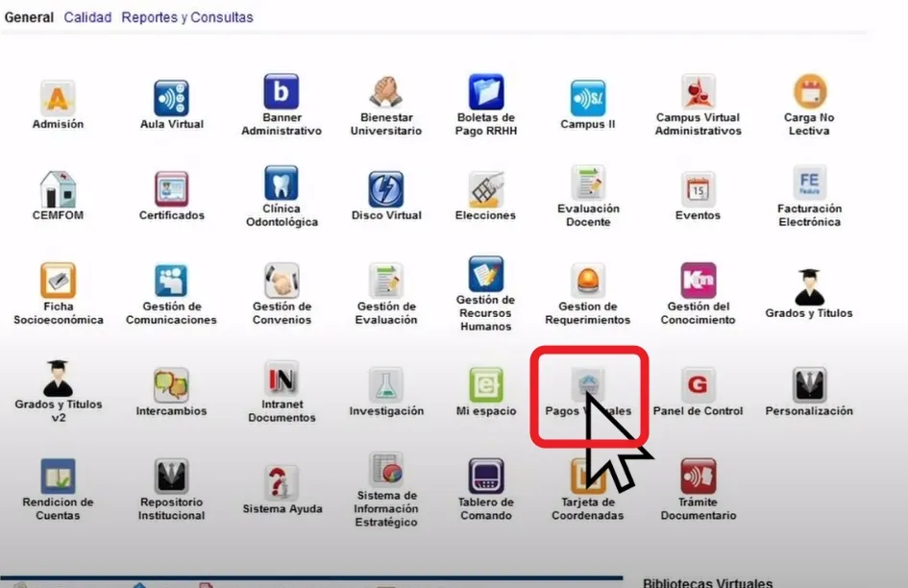Image resolution: width=908 pixels, height=588 pixels.
Task: Launch the Disco Virtual icon
Action: (385, 189)
